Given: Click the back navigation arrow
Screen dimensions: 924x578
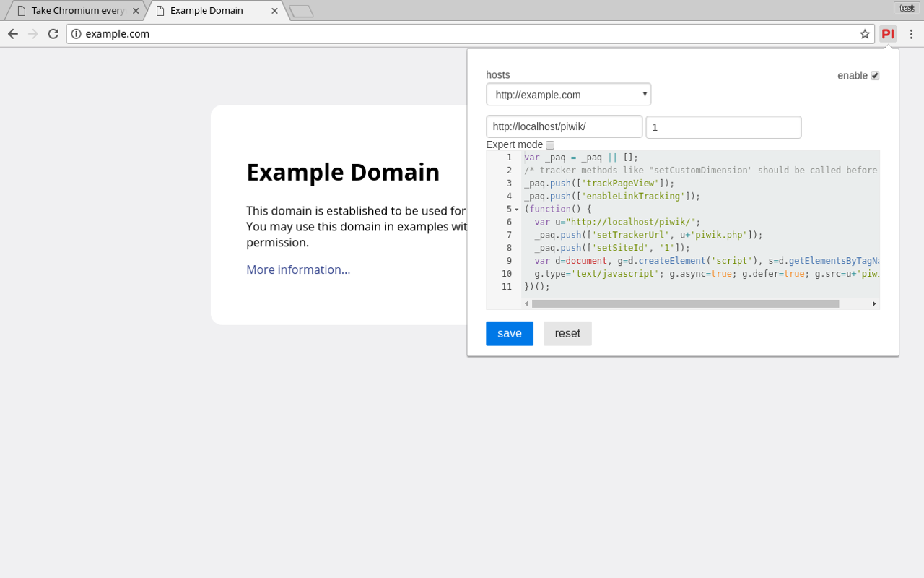Looking at the screenshot, I should 13,33.
